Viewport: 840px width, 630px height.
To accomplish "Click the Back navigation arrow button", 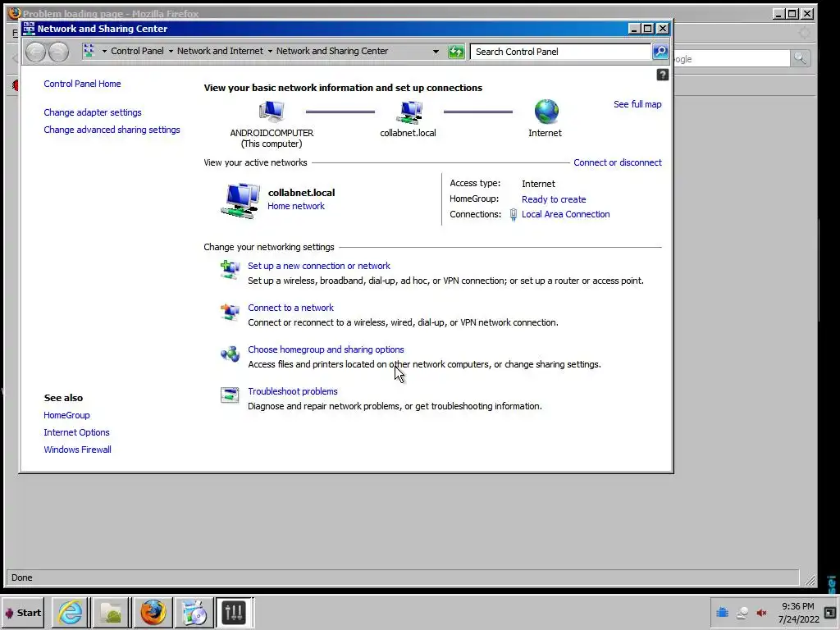I will coord(35,52).
